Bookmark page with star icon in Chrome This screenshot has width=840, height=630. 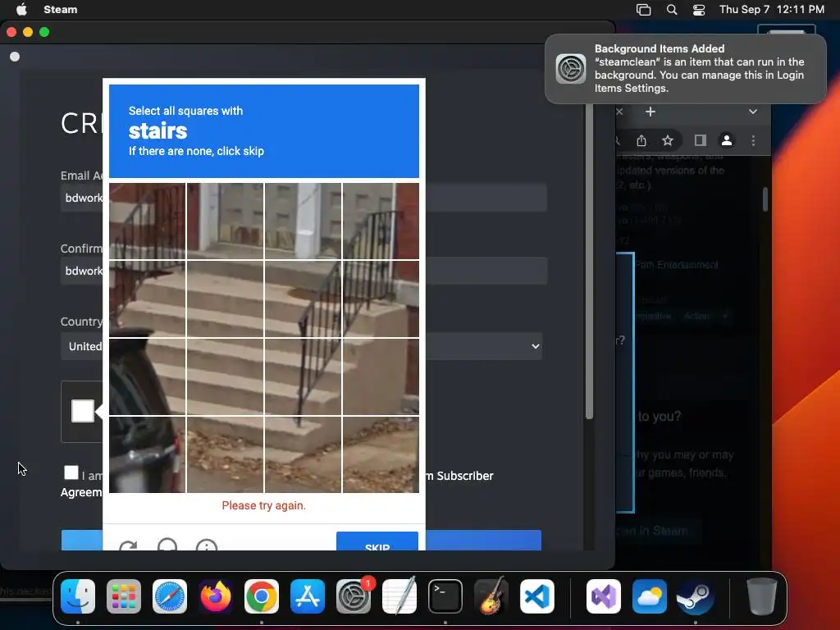coord(668,140)
